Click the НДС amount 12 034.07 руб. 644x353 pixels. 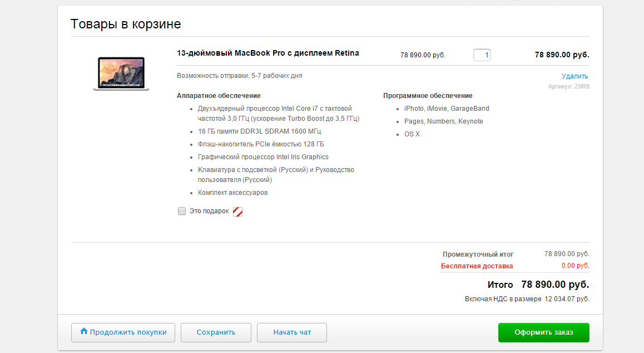(567, 299)
